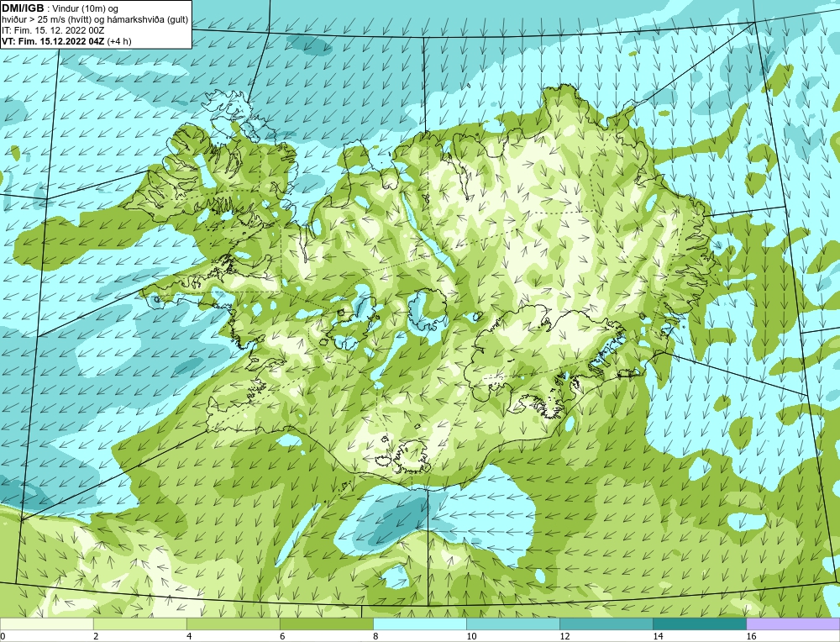The height and width of the screenshot is (642, 840).
Task: Click the legend scale label "6"
Action: click(x=281, y=636)
